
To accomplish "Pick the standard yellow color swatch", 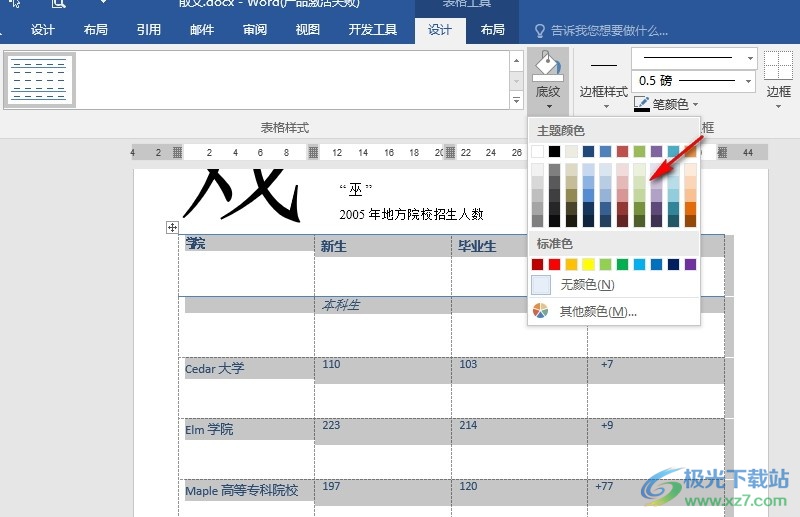I will point(589,264).
